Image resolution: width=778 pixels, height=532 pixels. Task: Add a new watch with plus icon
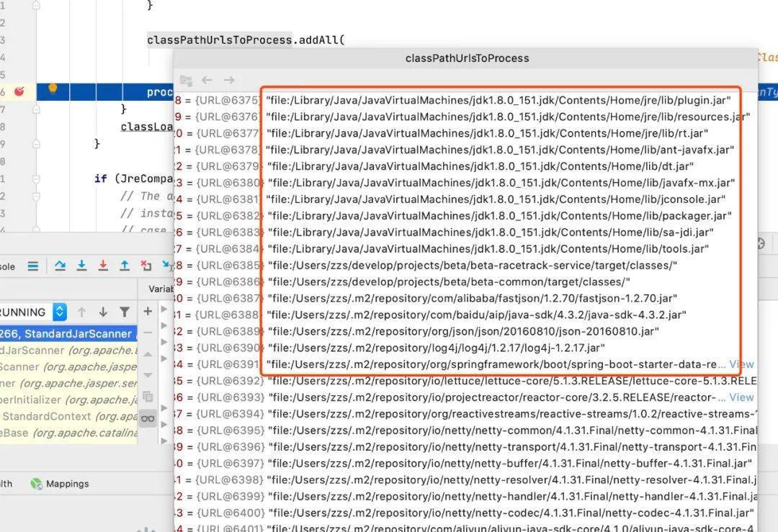(148, 311)
